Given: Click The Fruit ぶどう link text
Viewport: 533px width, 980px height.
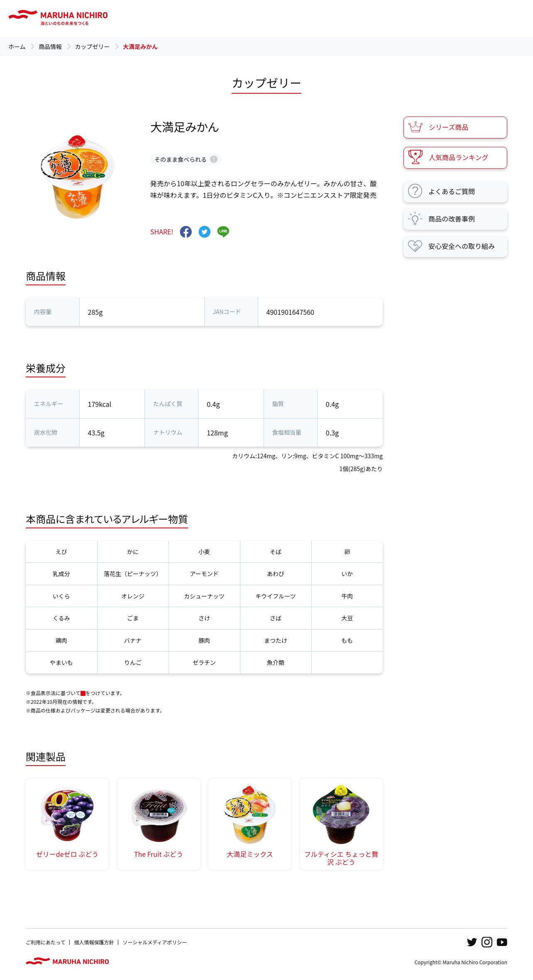Looking at the screenshot, I should coord(159,854).
